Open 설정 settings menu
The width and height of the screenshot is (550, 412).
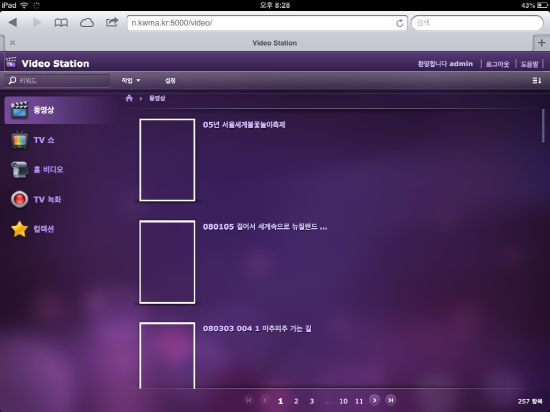click(x=170, y=81)
